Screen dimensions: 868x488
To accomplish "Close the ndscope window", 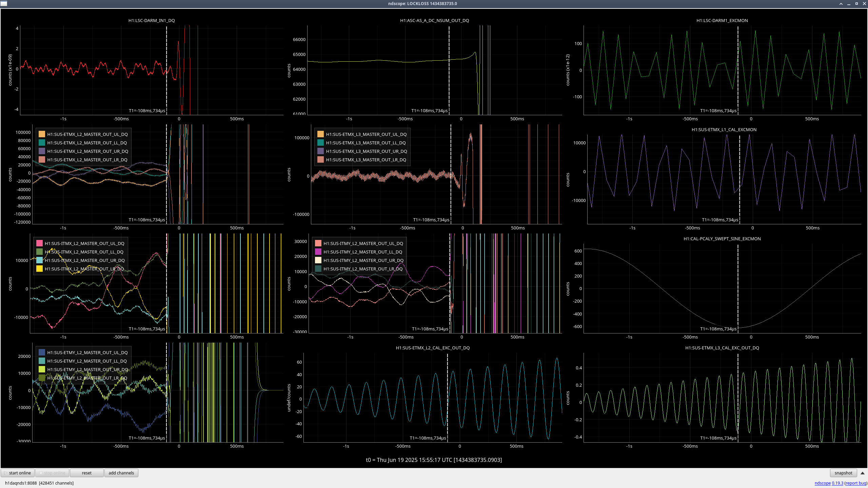I will [864, 4].
